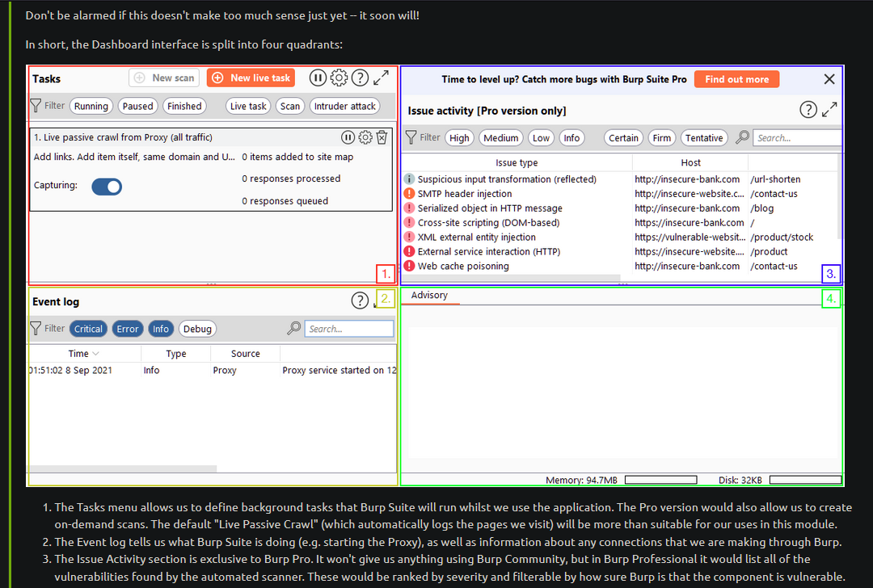Turn off the Capturing switch

107,187
